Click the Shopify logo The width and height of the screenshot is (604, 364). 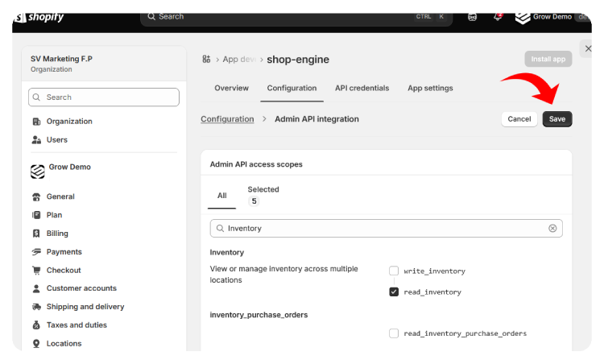click(x=39, y=17)
